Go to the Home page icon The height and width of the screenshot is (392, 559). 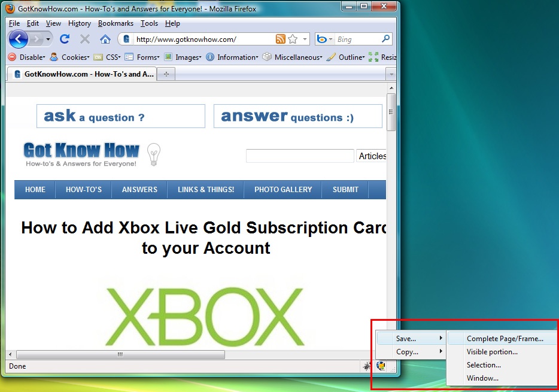point(105,39)
